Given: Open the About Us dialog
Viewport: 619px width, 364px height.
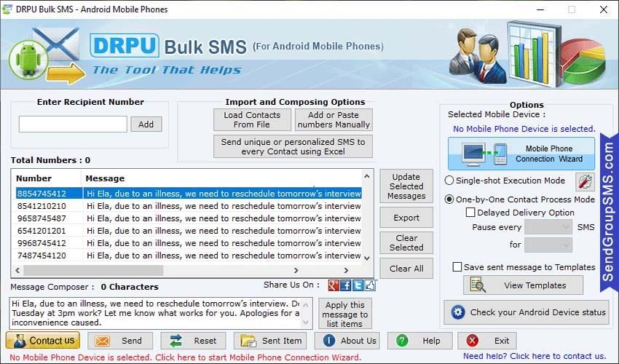Looking at the screenshot, I should click(x=347, y=341).
